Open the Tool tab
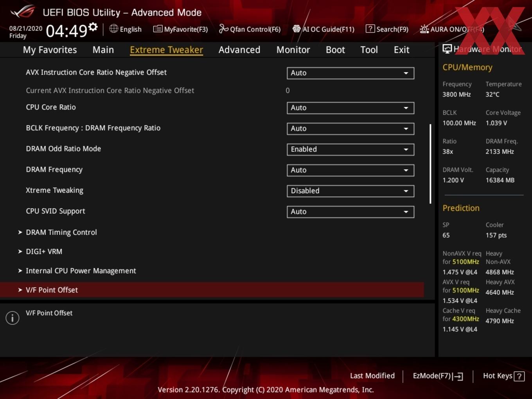 pyautogui.click(x=369, y=50)
